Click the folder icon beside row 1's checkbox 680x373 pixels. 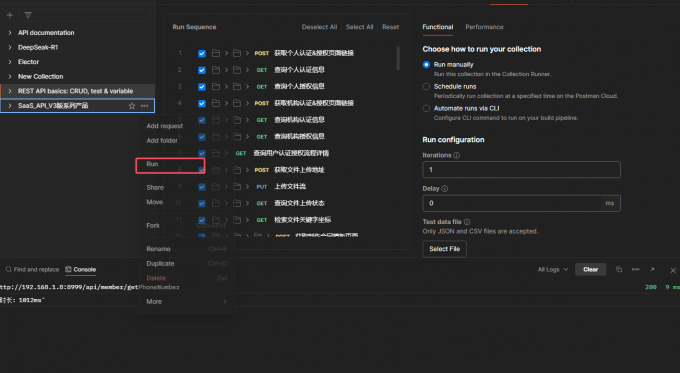coord(216,53)
